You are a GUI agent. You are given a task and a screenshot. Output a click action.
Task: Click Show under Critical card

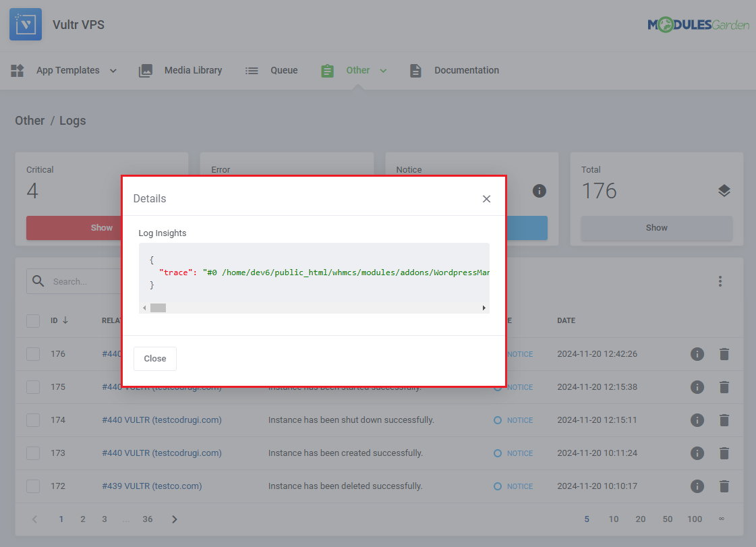pyautogui.click(x=102, y=228)
